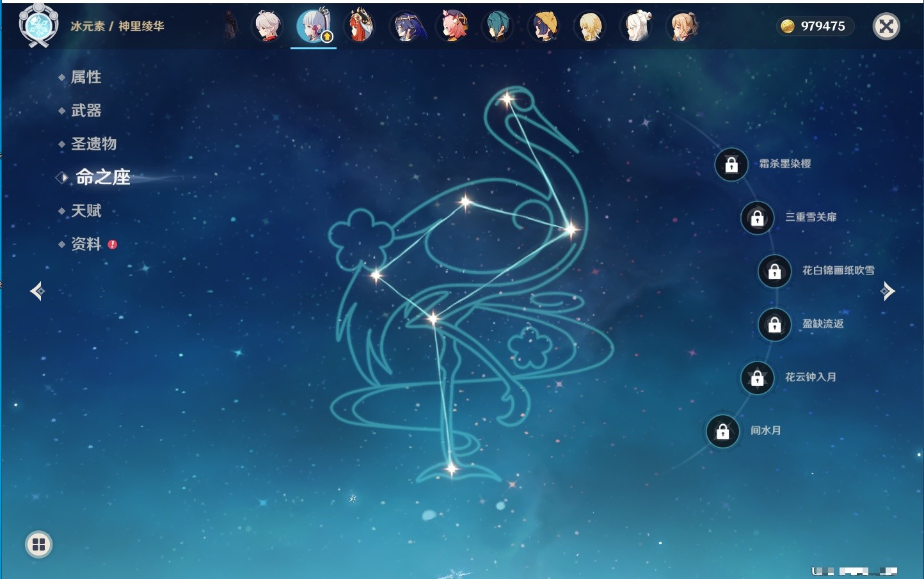This screenshot has height=579, width=924.
Task: Select the 盈缺流返 constellation label
Action: pos(823,324)
